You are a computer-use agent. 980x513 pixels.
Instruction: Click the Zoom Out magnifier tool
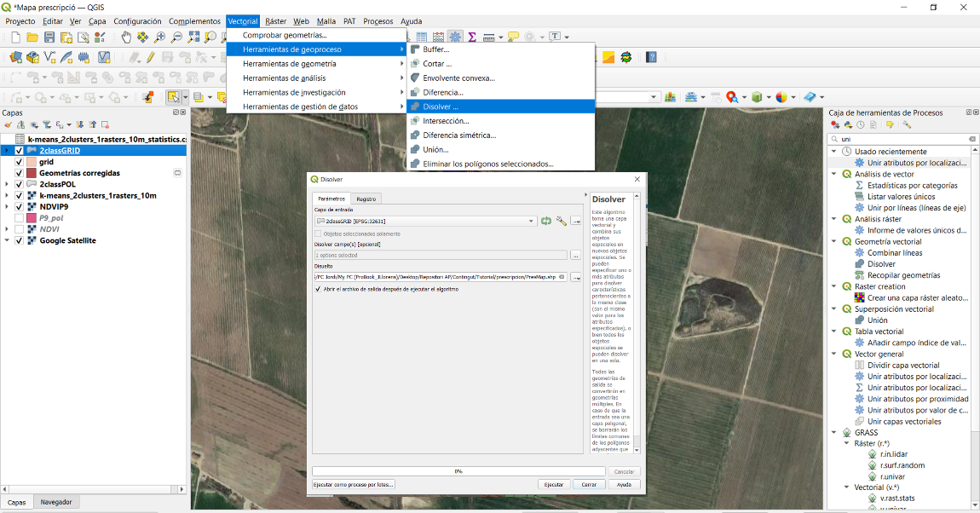click(177, 37)
